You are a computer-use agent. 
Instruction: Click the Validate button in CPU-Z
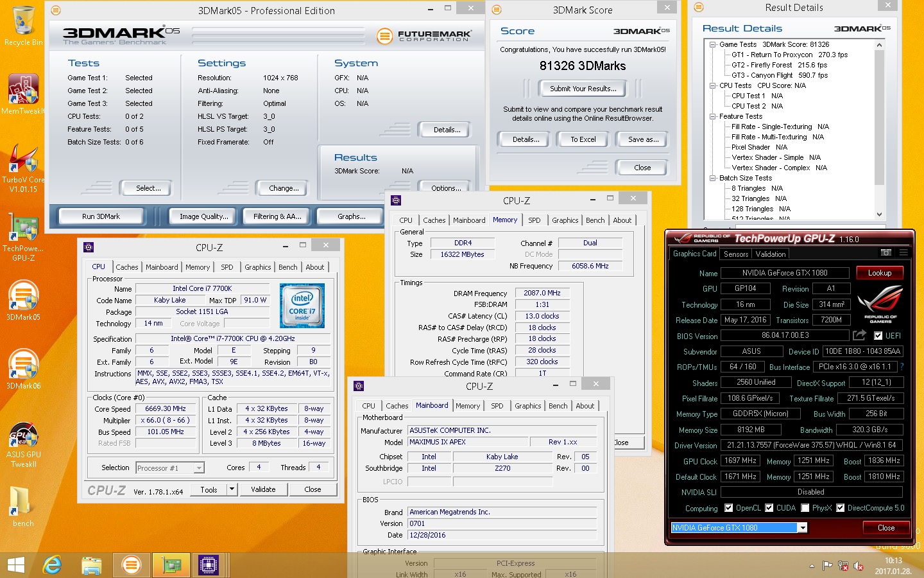(x=263, y=489)
